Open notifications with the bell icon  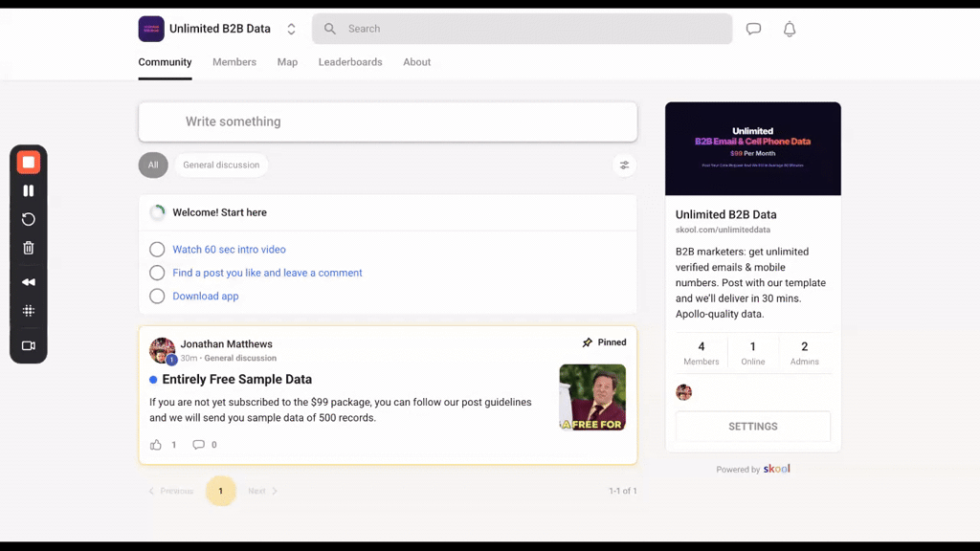coord(790,29)
